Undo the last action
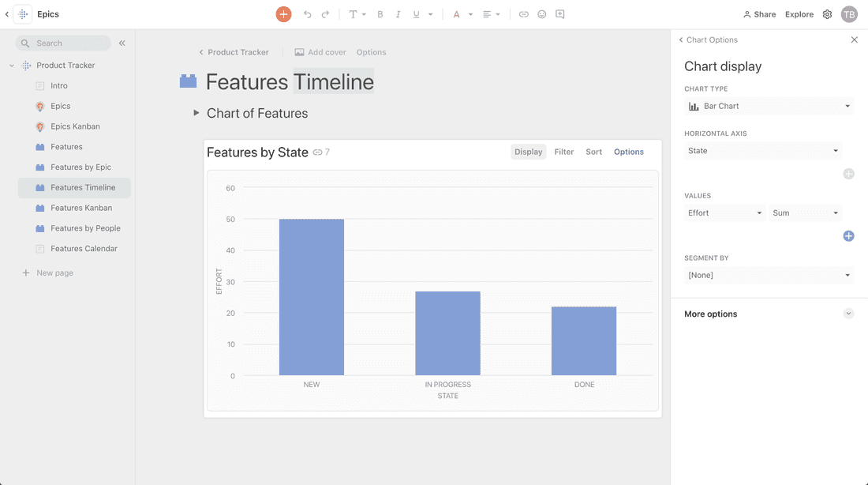The height and width of the screenshot is (485, 868). (307, 14)
